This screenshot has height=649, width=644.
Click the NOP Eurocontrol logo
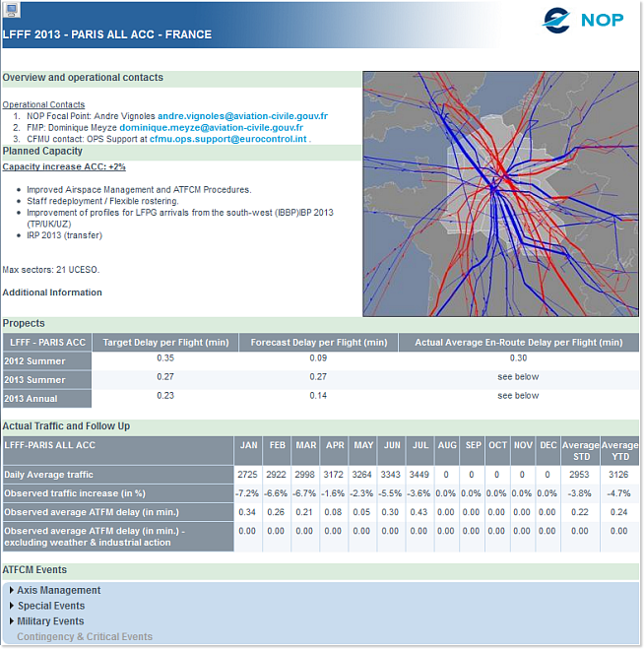coord(583,20)
